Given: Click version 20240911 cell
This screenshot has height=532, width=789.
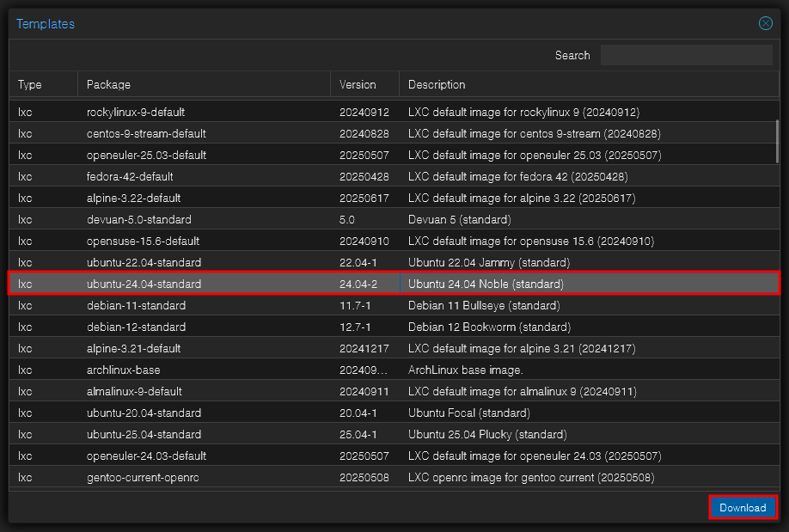Looking at the screenshot, I should click(364, 392).
